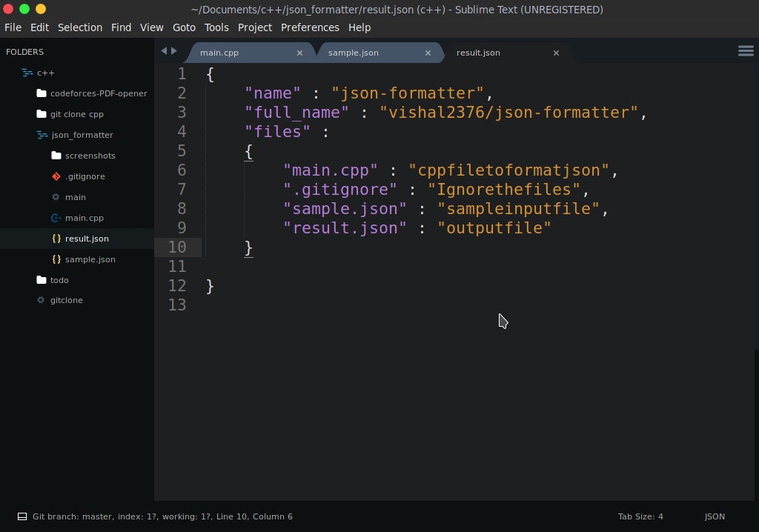This screenshot has height=532, width=759.
Task: Change the JSON syntax selector
Action: click(x=715, y=516)
